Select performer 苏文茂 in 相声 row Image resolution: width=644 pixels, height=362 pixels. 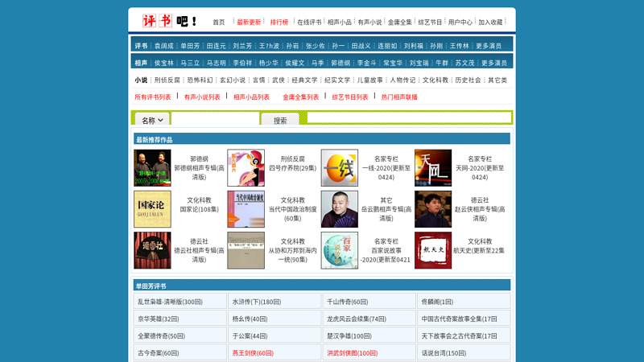coord(464,64)
